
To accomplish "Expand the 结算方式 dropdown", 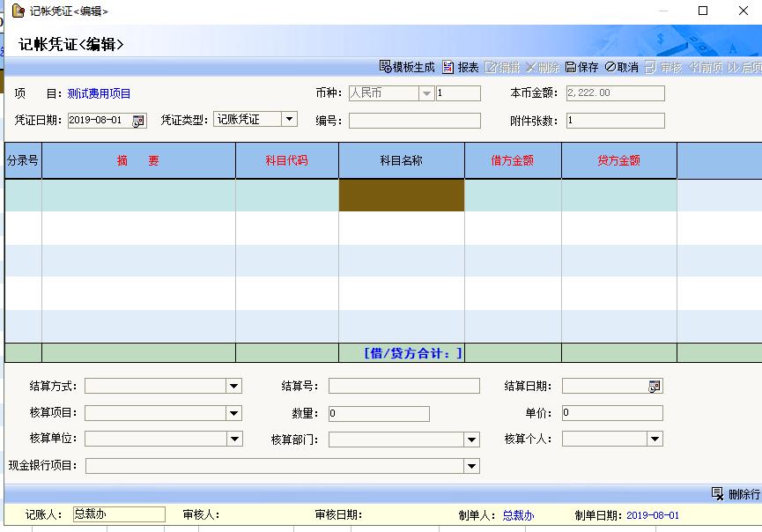I will (x=233, y=386).
